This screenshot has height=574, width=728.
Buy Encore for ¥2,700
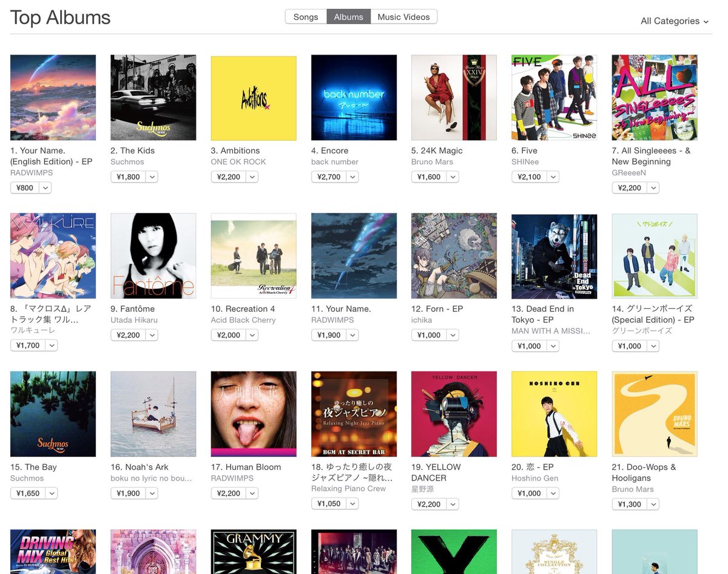[x=328, y=177]
